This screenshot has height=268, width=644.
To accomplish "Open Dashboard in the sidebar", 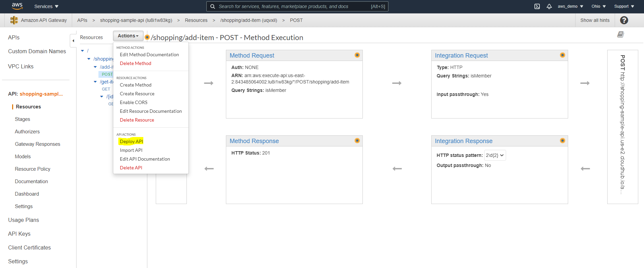I will [27, 194].
